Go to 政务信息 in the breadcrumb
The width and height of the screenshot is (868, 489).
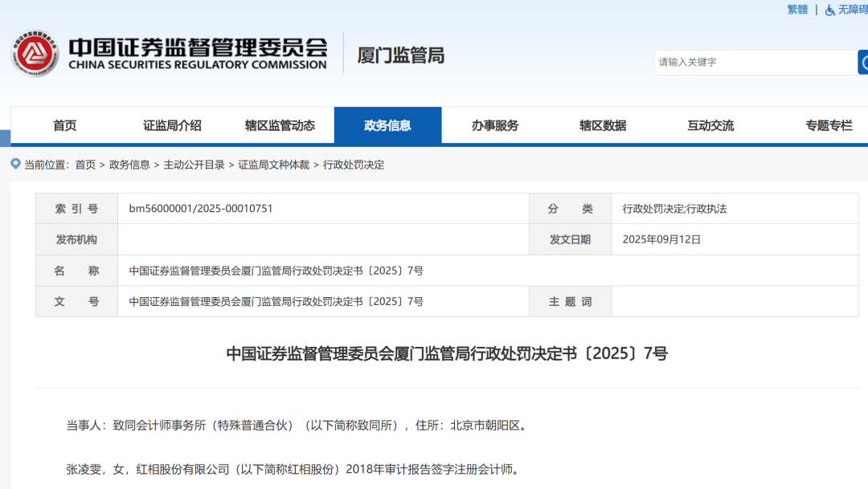129,165
